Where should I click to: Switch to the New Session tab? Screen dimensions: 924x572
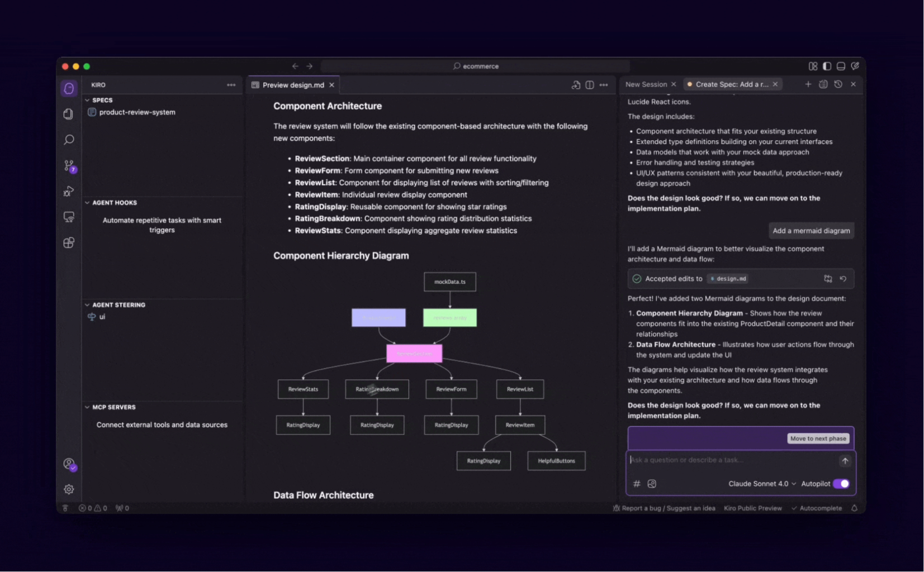tap(646, 84)
